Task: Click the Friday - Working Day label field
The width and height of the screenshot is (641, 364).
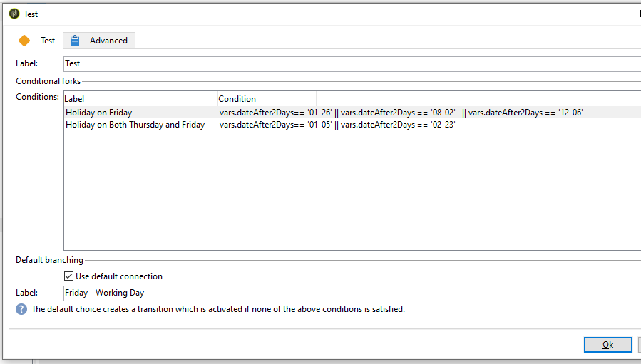Action: tap(349, 293)
